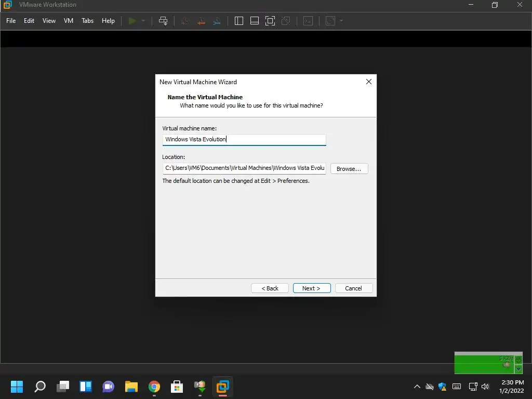Click the Send Ctrl+Alt+Del toolbar icon

(163, 21)
